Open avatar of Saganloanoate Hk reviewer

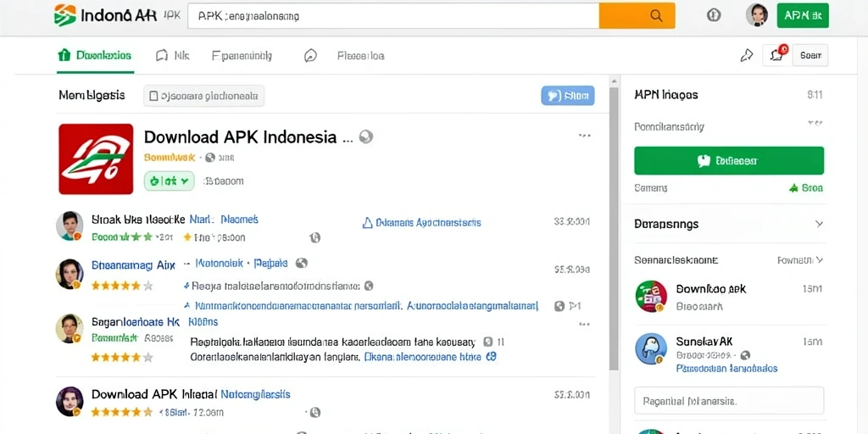click(70, 329)
